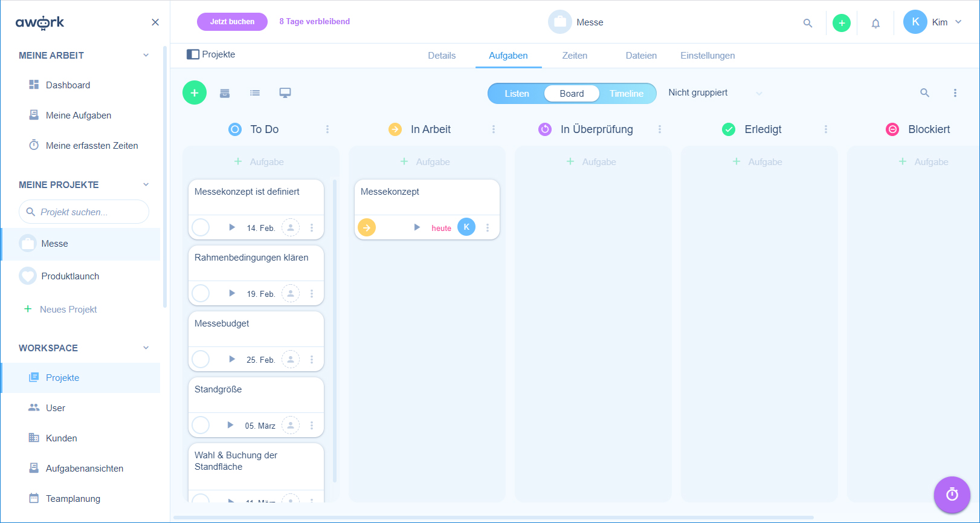Switch task view to Board
The image size is (980, 523).
[x=572, y=94]
